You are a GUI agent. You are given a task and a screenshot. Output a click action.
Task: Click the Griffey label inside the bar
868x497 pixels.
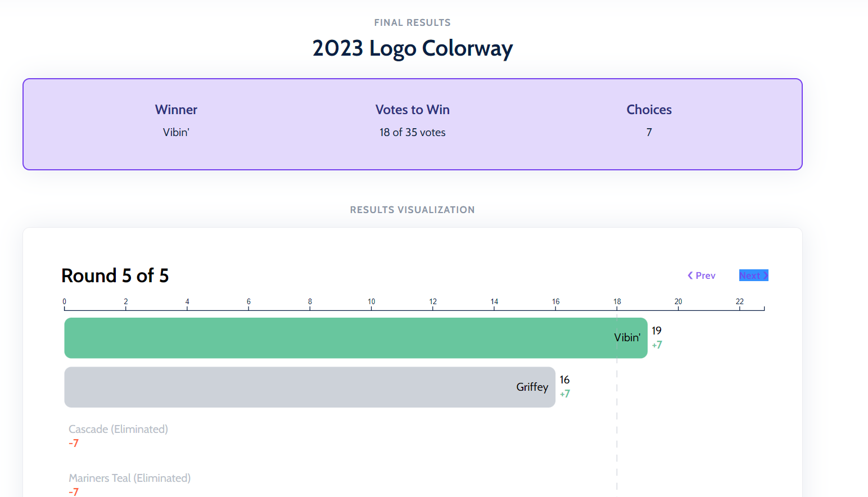coord(532,387)
